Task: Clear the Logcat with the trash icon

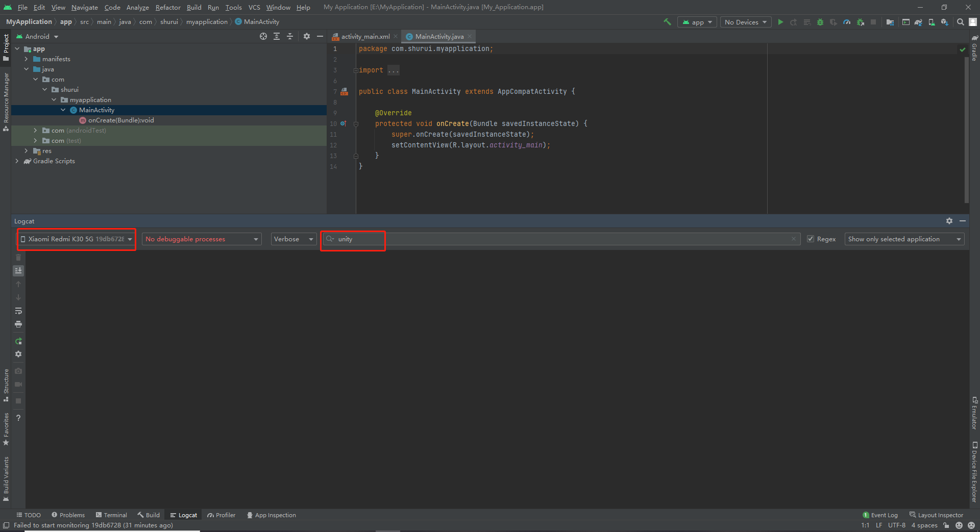Action: 18,258
